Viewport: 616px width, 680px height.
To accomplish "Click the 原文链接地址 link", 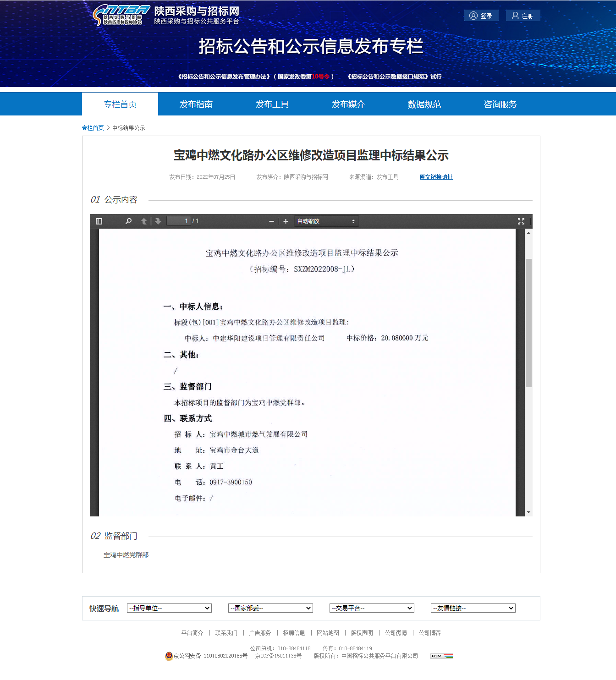I will pyautogui.click(x=436, y=177).
